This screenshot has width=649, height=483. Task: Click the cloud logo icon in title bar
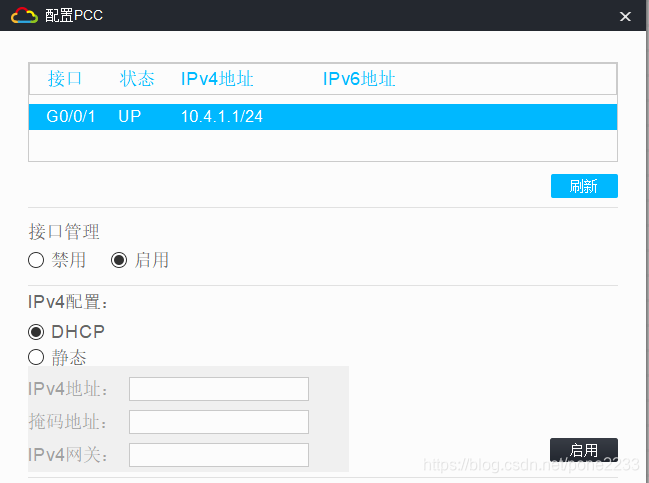tap(24, 15)
